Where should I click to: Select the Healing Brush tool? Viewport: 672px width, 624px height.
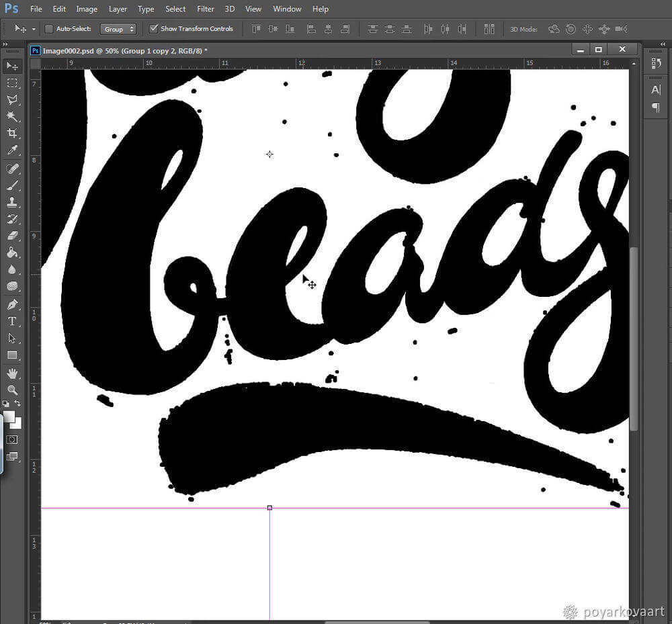point(12,169)
